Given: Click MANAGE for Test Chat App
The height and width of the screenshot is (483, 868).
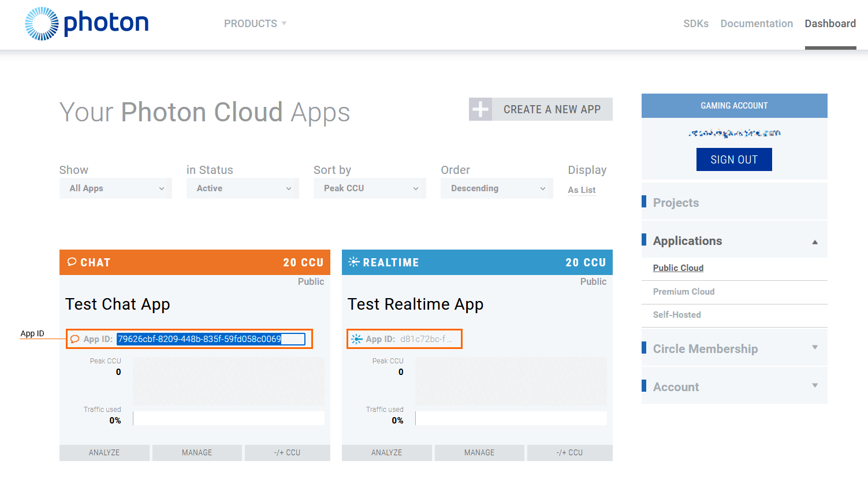Looking at the screenshot, I should [x=197, y=452].
